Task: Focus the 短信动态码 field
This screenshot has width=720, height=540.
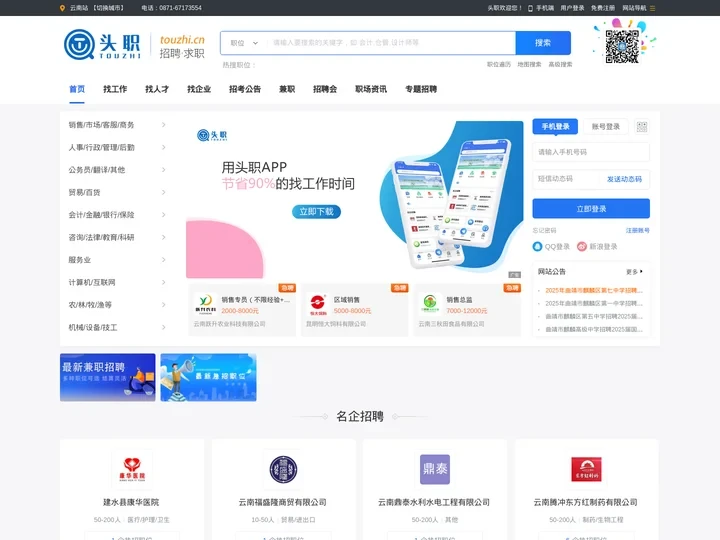Action: click(x=566, y=179)
